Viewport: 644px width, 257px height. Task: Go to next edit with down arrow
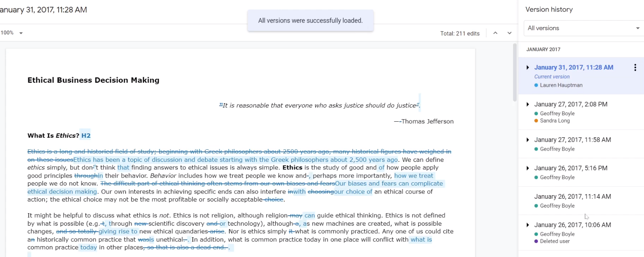pos(509,33)
